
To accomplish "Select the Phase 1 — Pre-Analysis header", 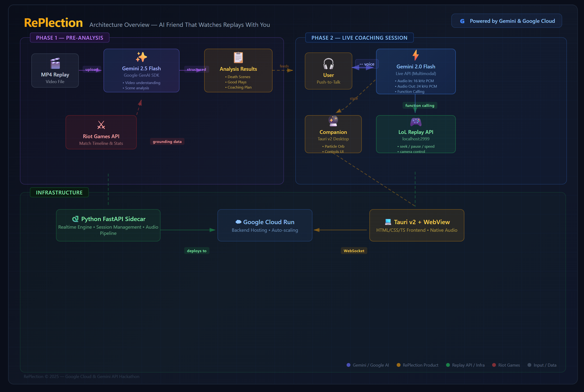I will pyautogui.click(x=70, y=38).
